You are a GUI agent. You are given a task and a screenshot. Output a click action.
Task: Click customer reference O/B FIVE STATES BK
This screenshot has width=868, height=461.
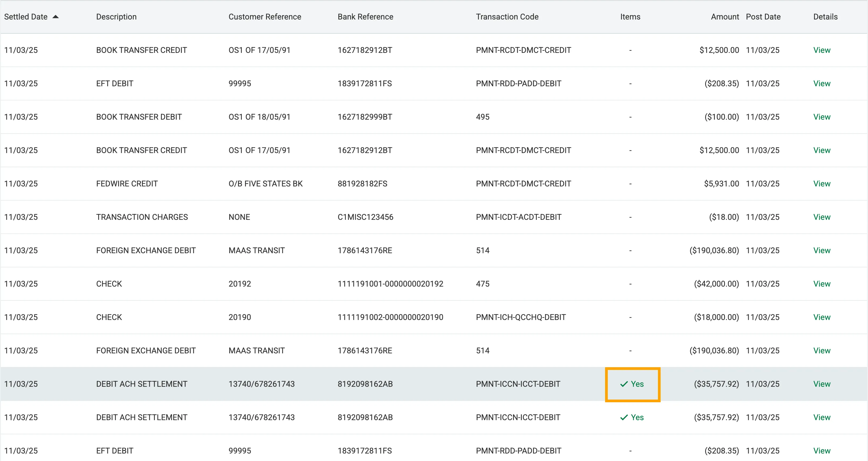tap(266, 183)
